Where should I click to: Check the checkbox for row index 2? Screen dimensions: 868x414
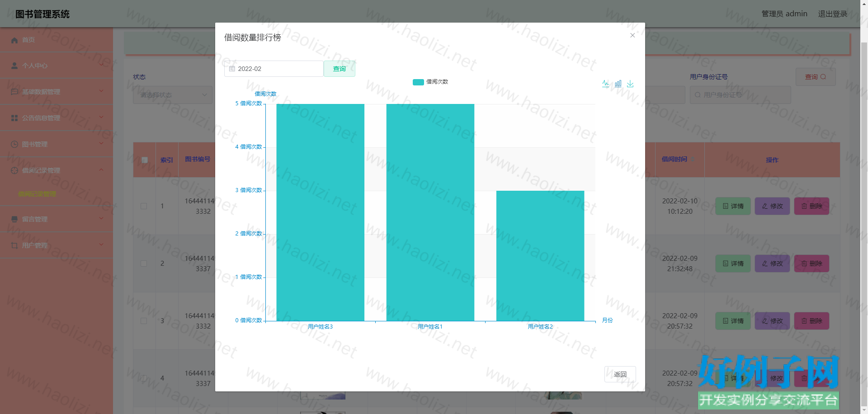point(144,263)
